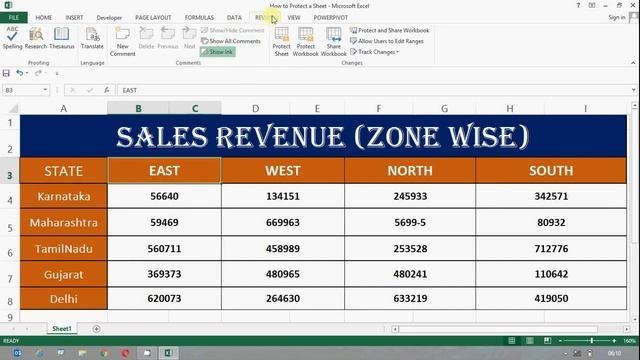640x360 pixels.
Task: Click the Insert Function fx icon
Action: coord(107,90)
